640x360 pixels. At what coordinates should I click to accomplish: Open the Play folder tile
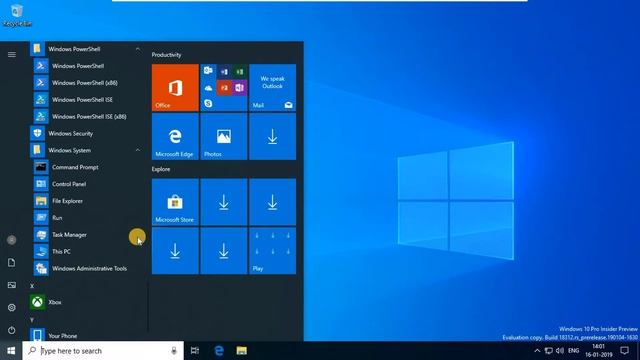tap(273, 251)
